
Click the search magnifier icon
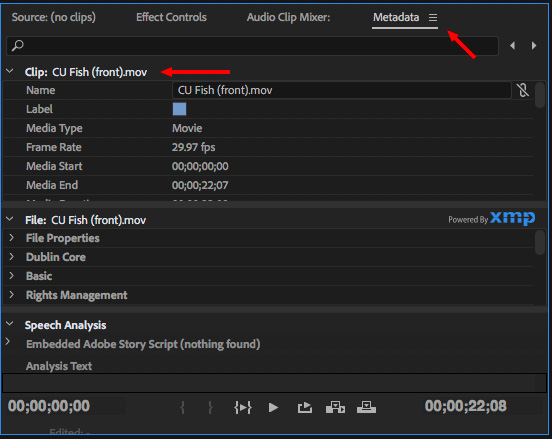coord(18,45)
